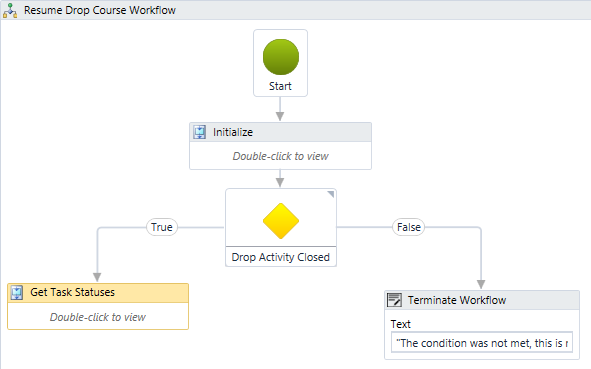The height and width of the screenshot is (369, 591).
Task: Click the Text label in Terminate Workflow
Action: (400, 324)
